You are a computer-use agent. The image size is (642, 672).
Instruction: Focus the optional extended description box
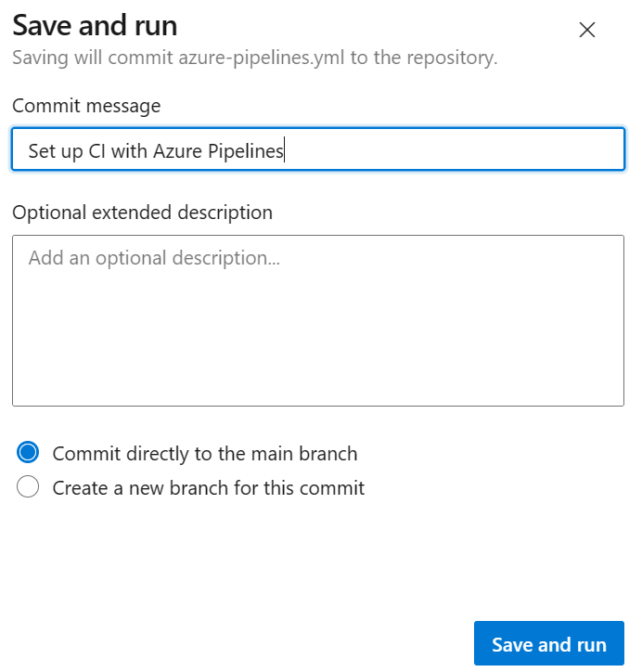[317, 320]
